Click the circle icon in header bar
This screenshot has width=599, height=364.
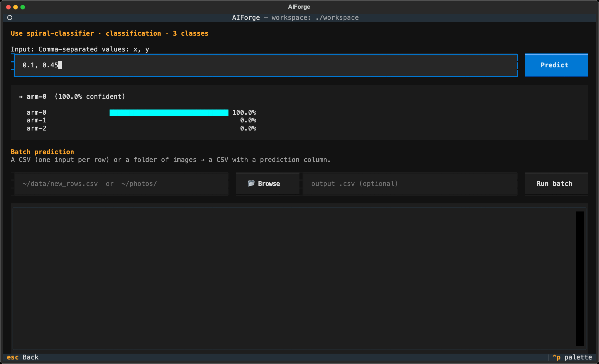coord(10,17)
